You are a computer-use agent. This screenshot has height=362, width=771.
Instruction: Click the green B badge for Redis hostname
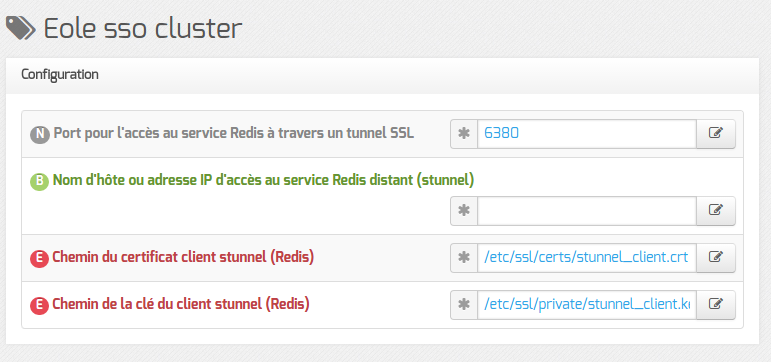(40, 181)
